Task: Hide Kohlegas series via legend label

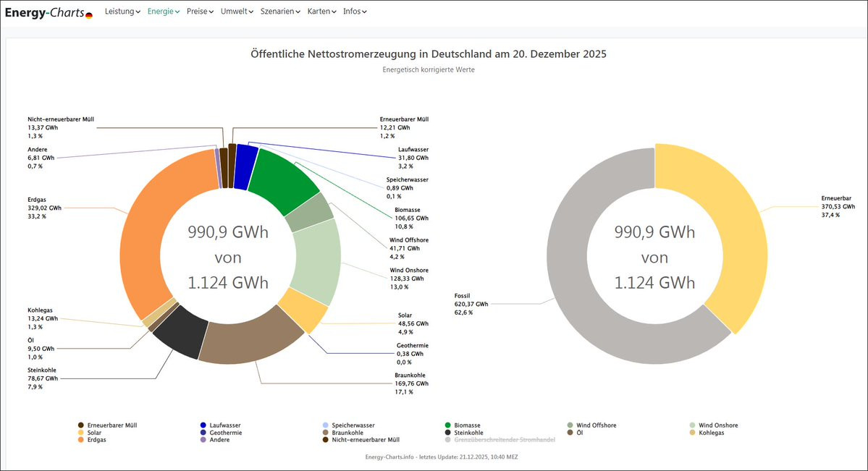Action: (711, 433)
